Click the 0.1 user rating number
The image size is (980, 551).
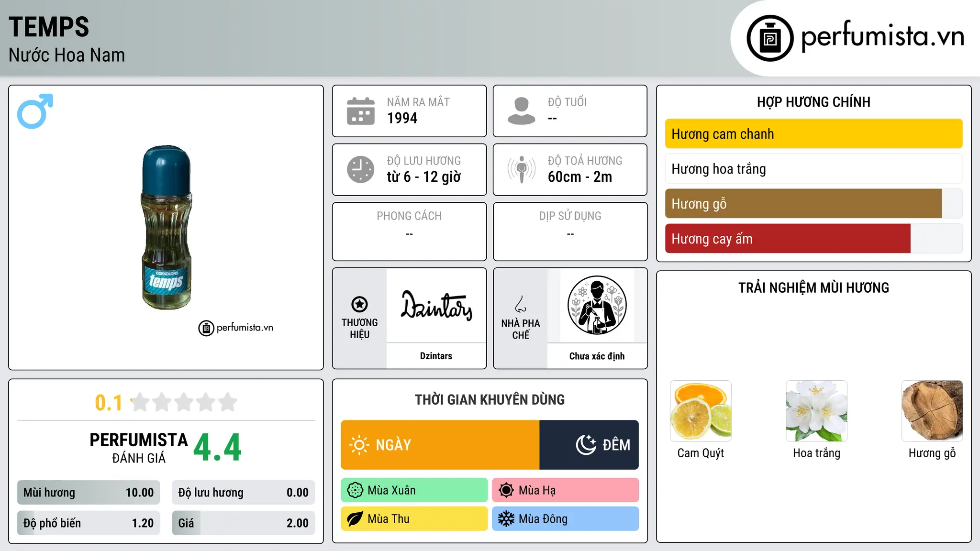coord(109,403)
